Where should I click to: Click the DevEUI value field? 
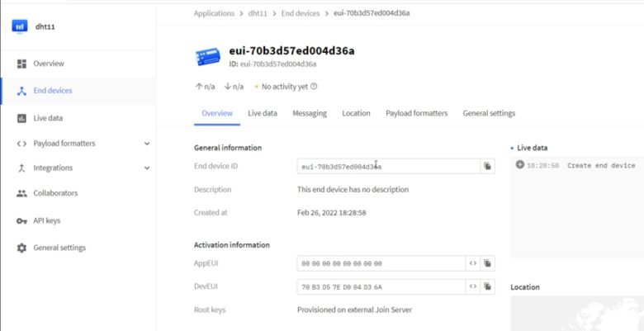(381, 287)
